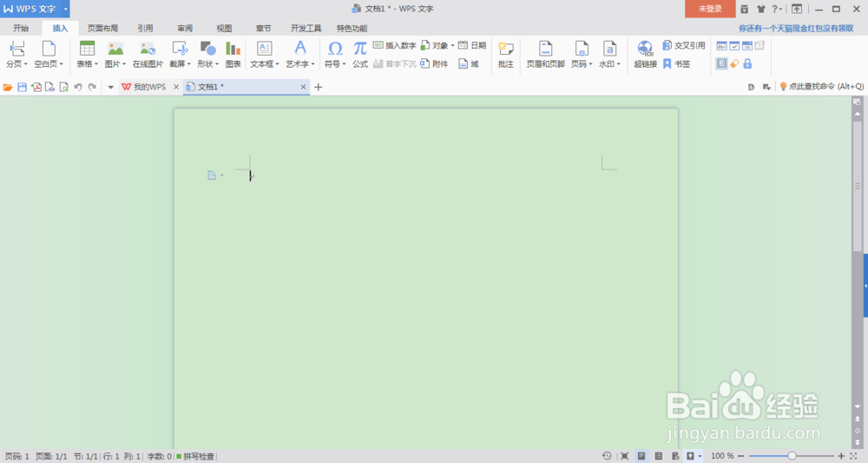Insert a checkbox form field control
868x463 pixels.
pyautogui.click(x=734, y=46)
